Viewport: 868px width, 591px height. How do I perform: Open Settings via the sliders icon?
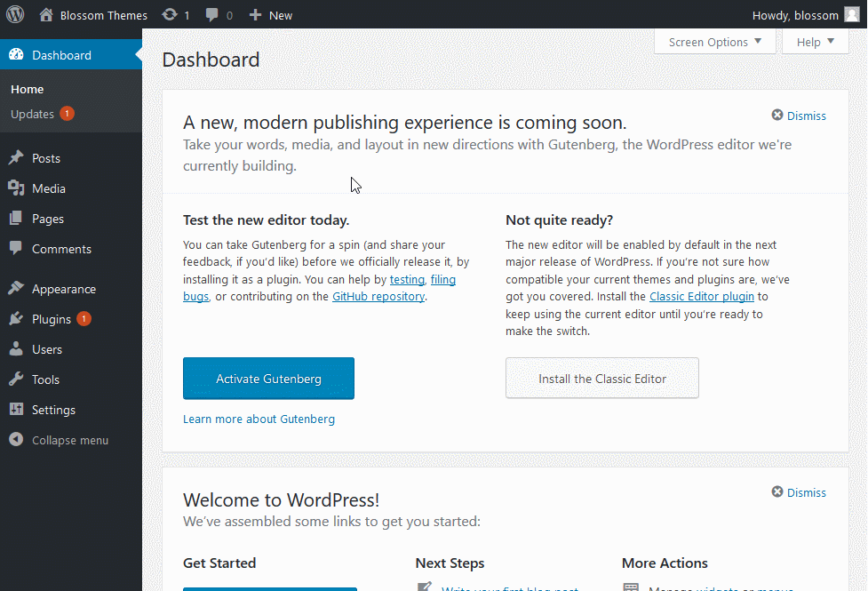coord(16,410)
